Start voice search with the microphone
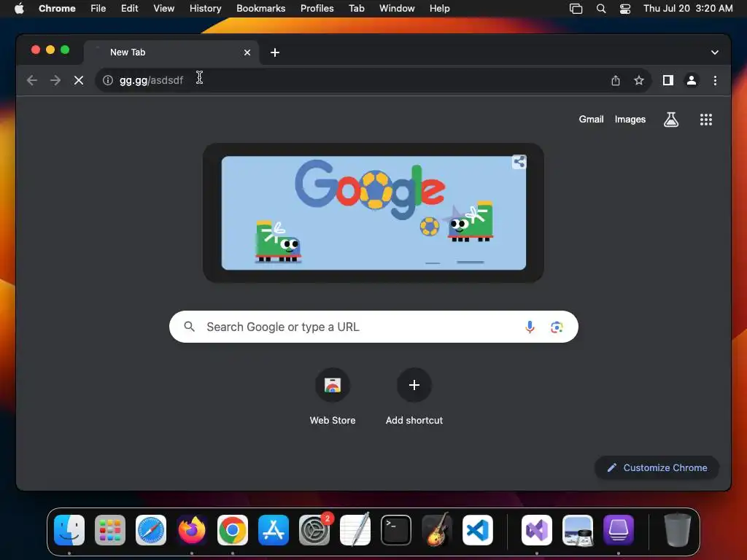This screenshot has height=560, width=747. [x=530, y=327]
